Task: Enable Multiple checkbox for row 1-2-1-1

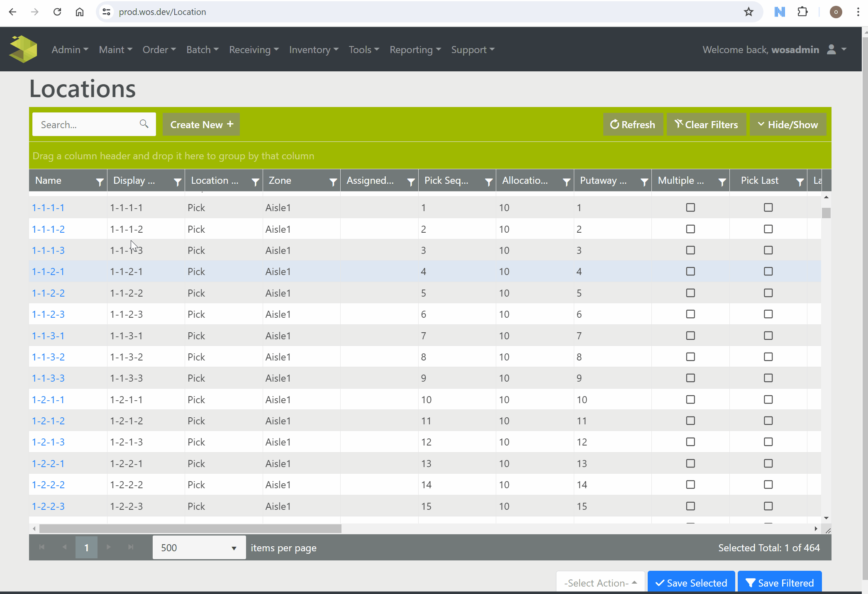Action: [690, 399]
